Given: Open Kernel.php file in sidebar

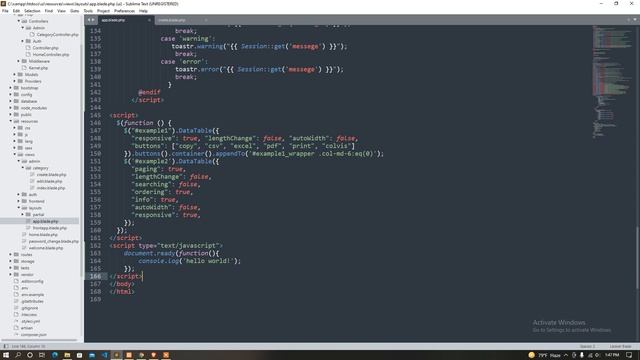Looking at the screenshot, I should (38, 68).
